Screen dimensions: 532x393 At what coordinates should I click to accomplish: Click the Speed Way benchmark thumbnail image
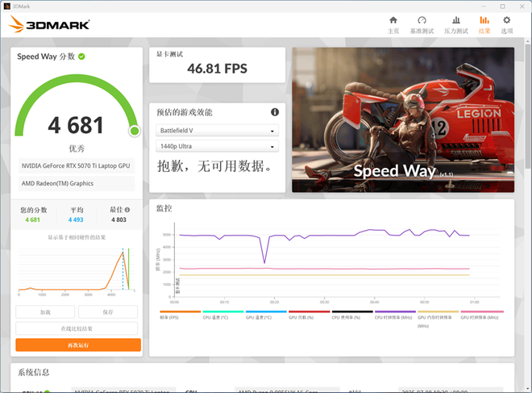click(403, 113)
